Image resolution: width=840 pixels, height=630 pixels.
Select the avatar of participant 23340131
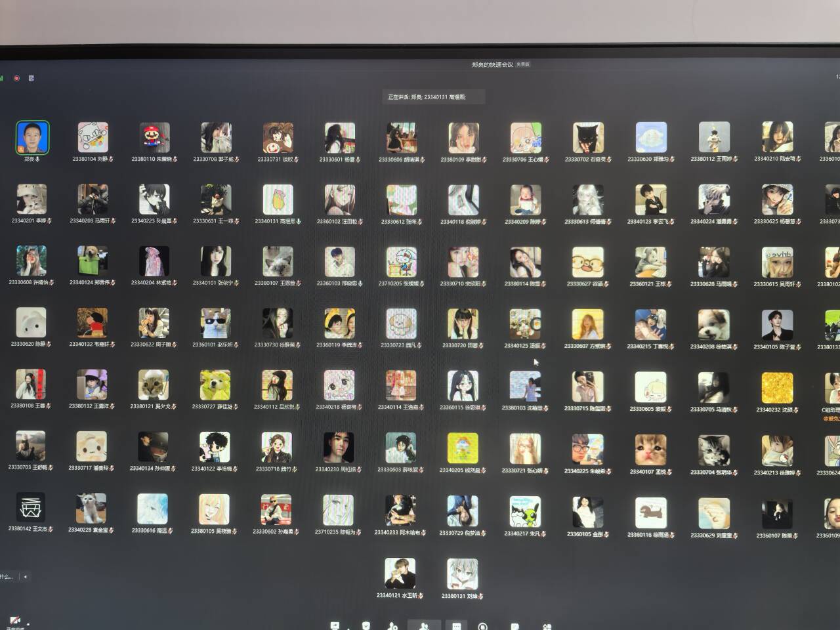(278, 199)
